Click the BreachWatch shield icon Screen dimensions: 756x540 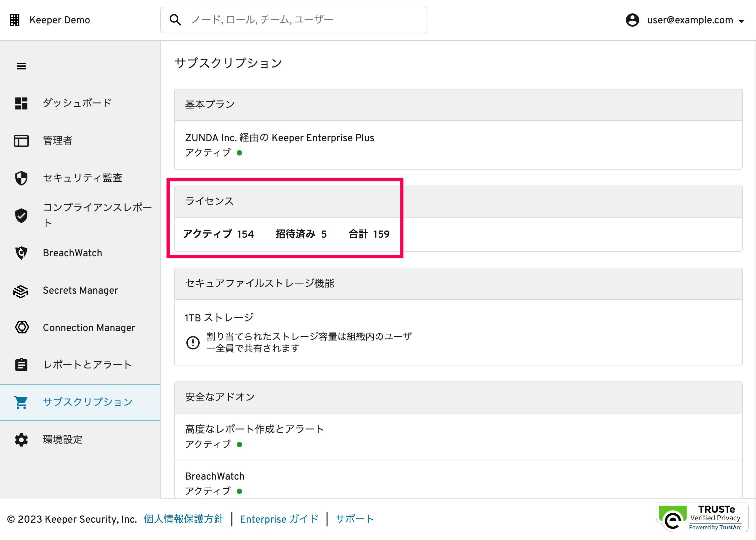[21, 253]
